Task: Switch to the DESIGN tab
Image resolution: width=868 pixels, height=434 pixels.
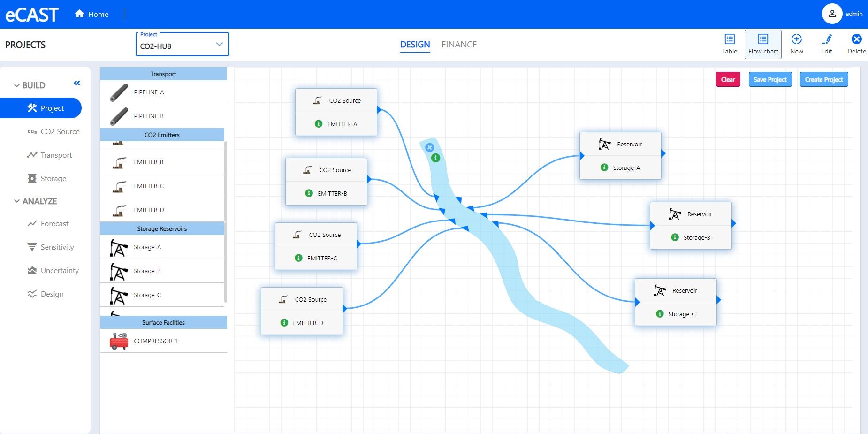Action: [x=415, y=45]
